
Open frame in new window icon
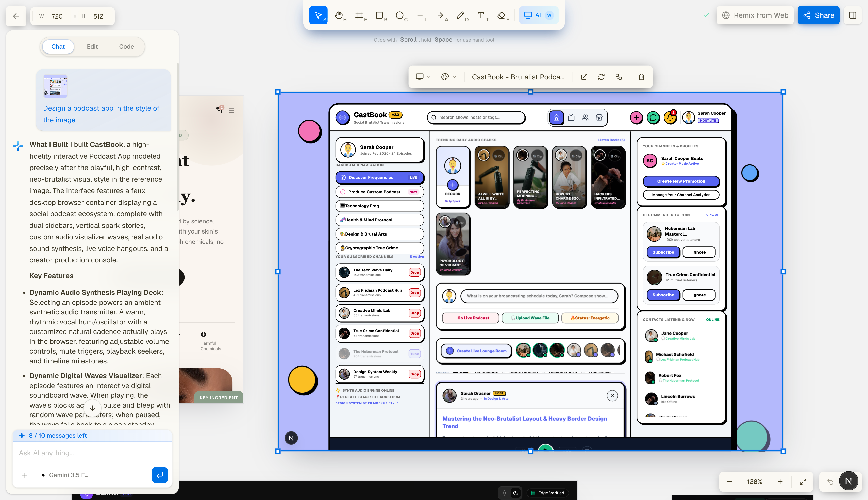pyautogui.click(x=584, y=77)
